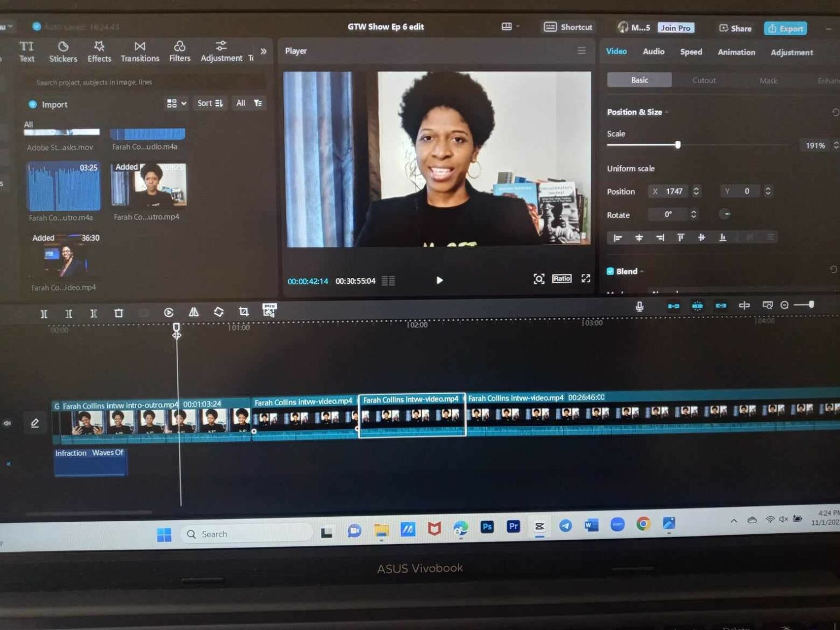Open the voiceover Record microphone icon
This screenshot has width=840, height=630.
pos(639,306)
